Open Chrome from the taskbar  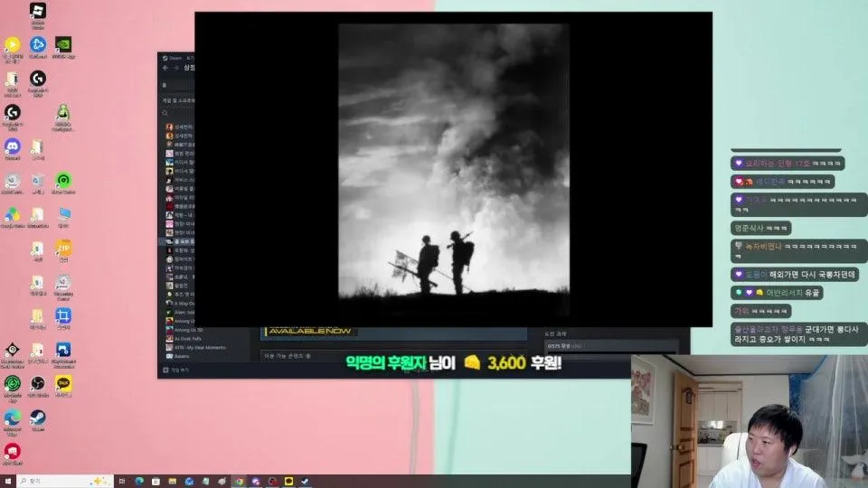239,482
